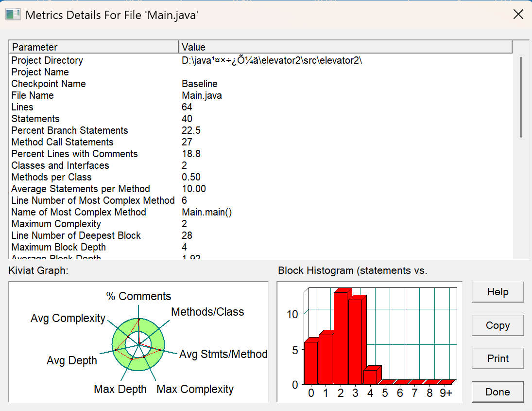The height and width of the screenshot is (411, 532).
Task: Click the % Comments Kiviat axis label
Action: (x=138, y=296)
